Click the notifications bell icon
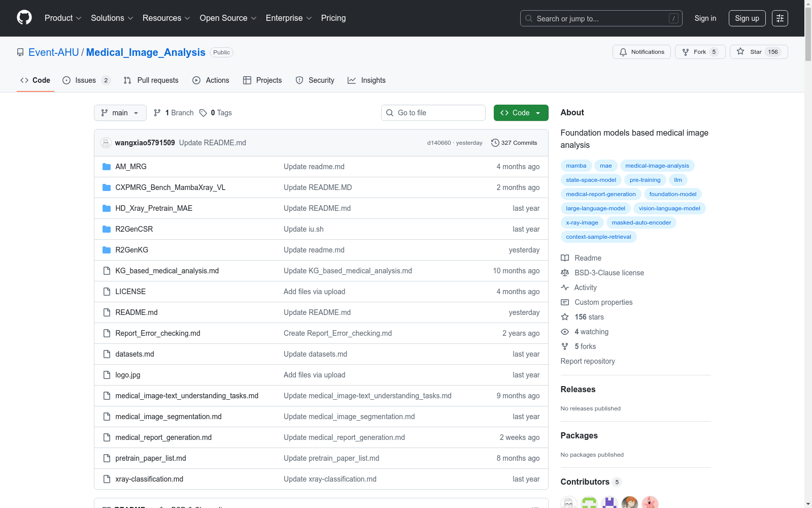This screenshot has height=508, width=812. [623, 52]
